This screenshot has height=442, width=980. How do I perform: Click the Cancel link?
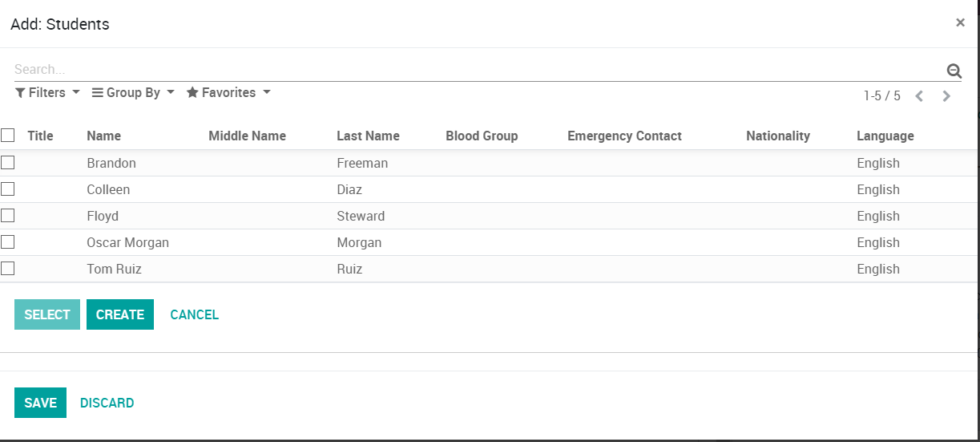(x=194, y=314)
